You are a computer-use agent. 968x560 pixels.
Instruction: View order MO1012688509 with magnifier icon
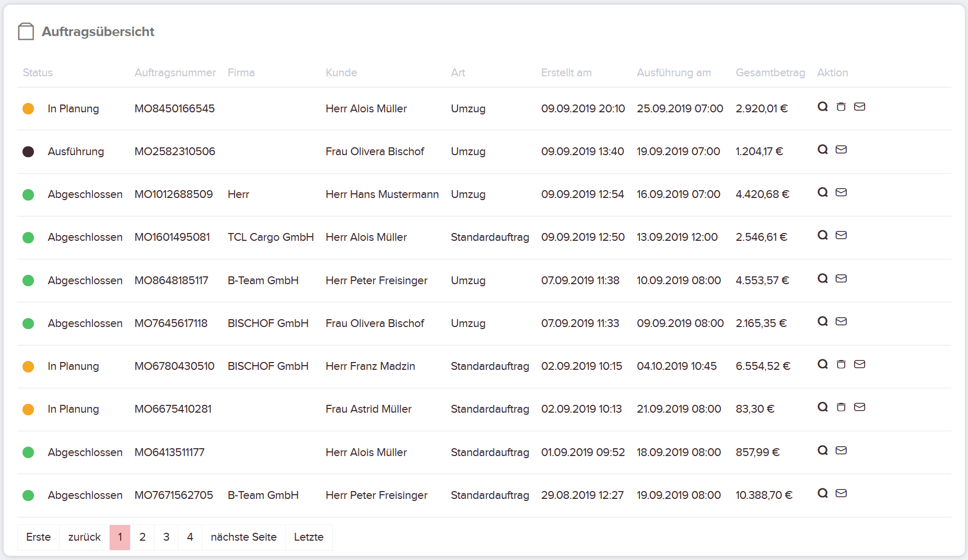click(823, 192)
